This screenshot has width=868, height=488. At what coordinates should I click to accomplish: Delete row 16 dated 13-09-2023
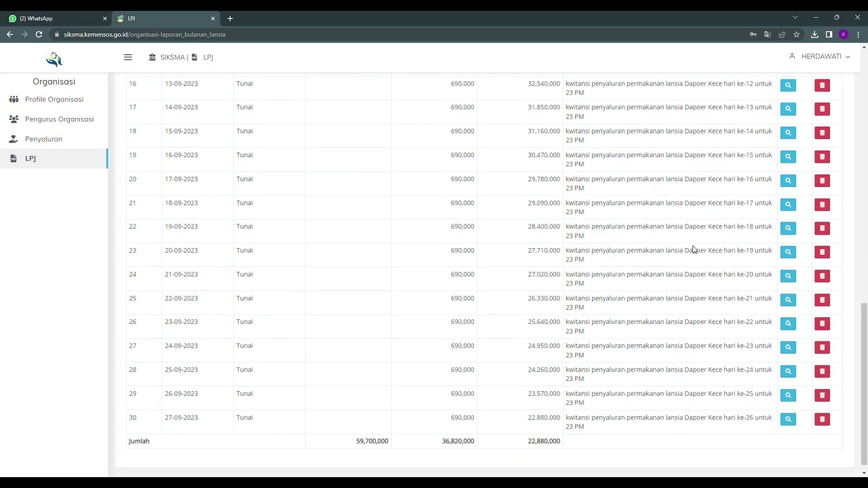(x=822, y=85)
